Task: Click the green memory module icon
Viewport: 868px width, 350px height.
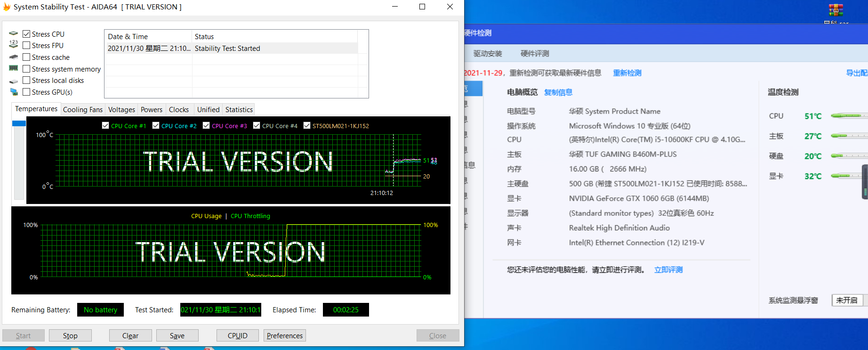Action: (14, 68)
